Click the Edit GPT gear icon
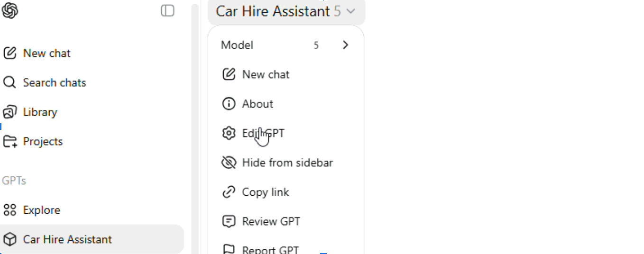The image size is (644, 254). click(229, 133)
